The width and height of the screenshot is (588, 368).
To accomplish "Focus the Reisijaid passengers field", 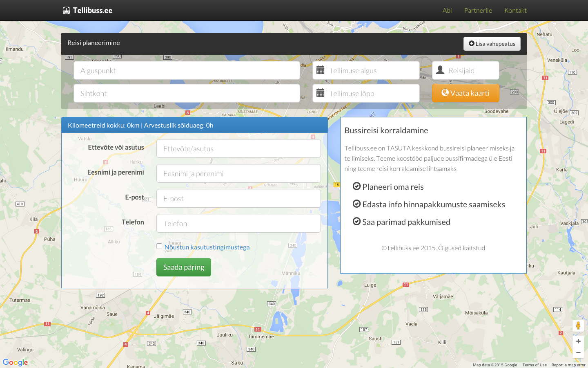I will coord(466,70).
